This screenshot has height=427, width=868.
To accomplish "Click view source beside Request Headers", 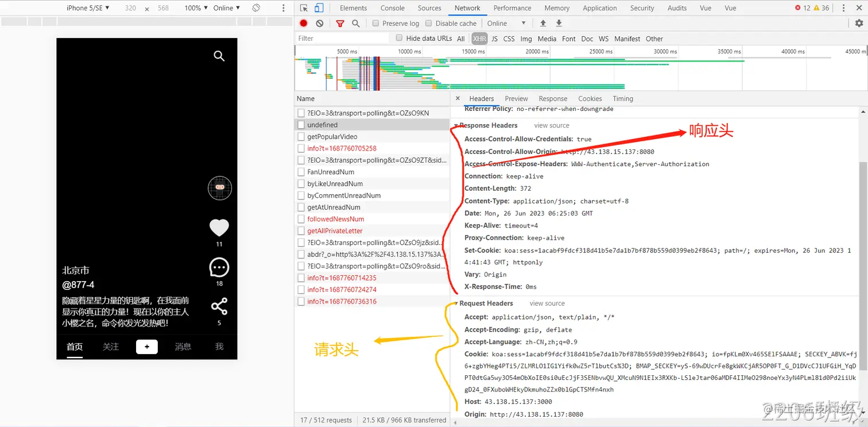I will [547, 303].
